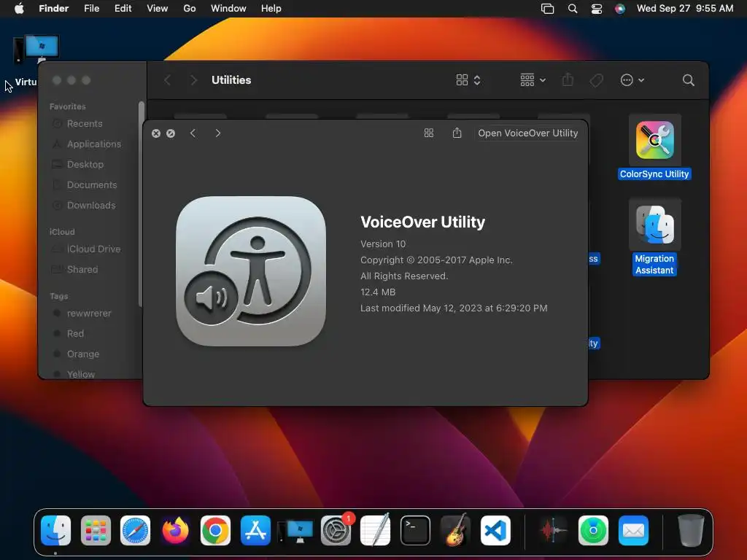
Task: Select the Yellow tag in sidebar
Action: pyautogui.click(x=80, y=374)
